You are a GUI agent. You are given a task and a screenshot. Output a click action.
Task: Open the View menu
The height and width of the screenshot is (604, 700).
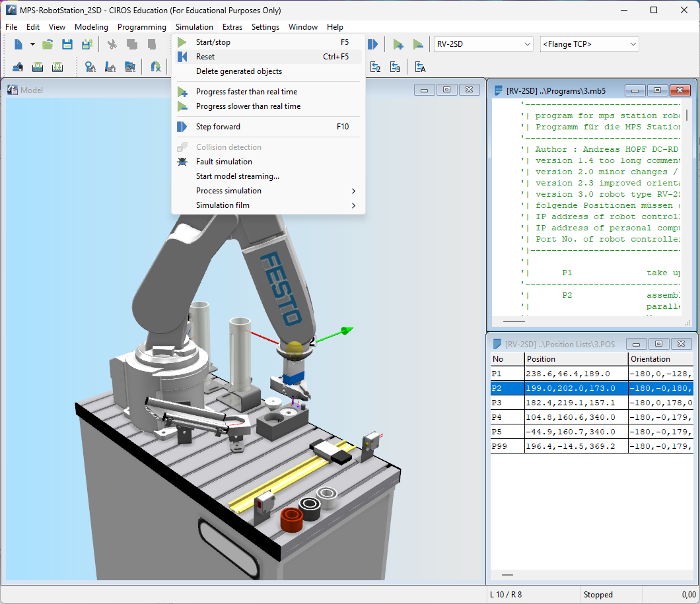click(57, 27)
